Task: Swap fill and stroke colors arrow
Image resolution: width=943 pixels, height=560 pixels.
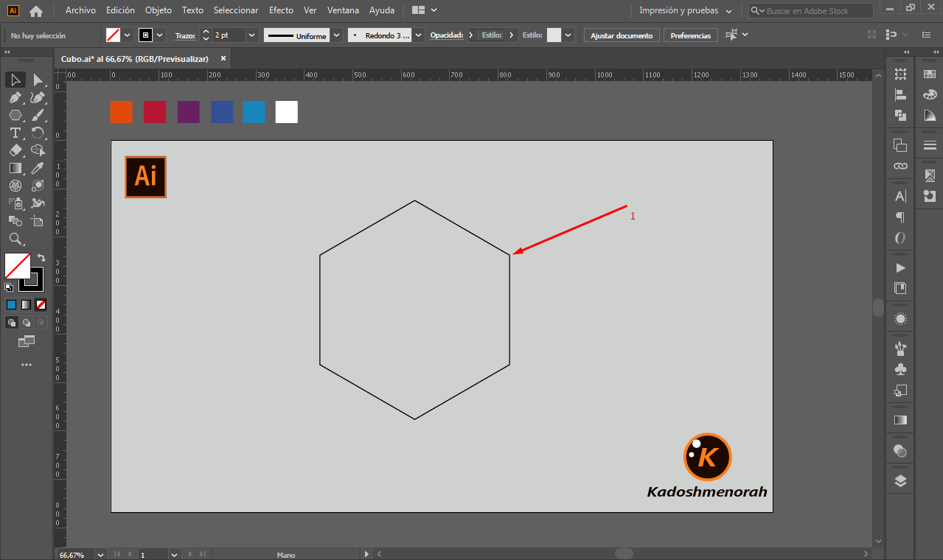Action: coord(42,258)
